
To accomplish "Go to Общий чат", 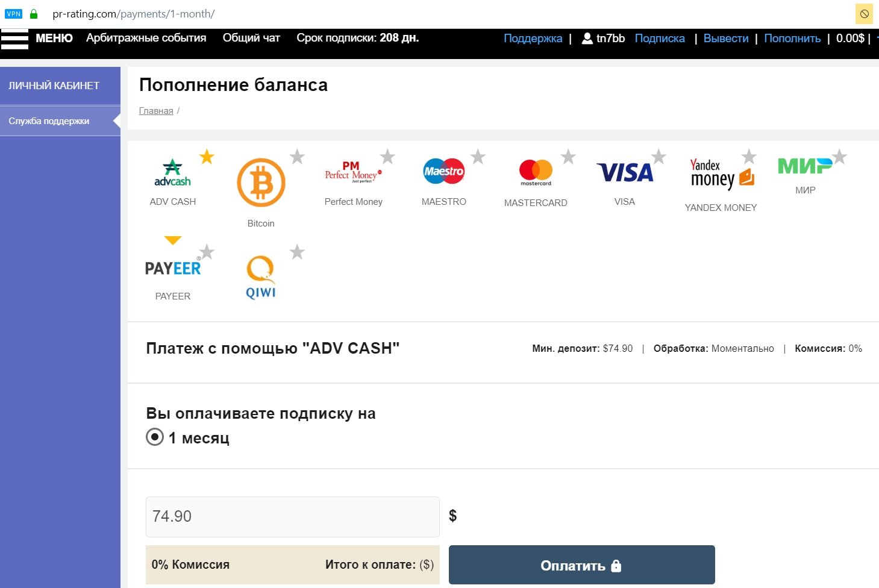I will point(251,38).
